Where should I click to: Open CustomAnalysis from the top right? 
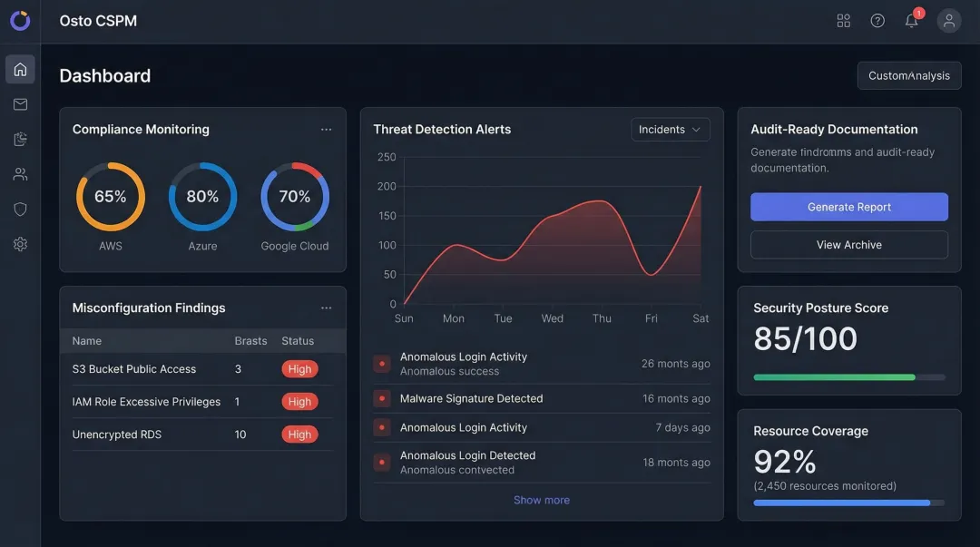tap(908, 75)
